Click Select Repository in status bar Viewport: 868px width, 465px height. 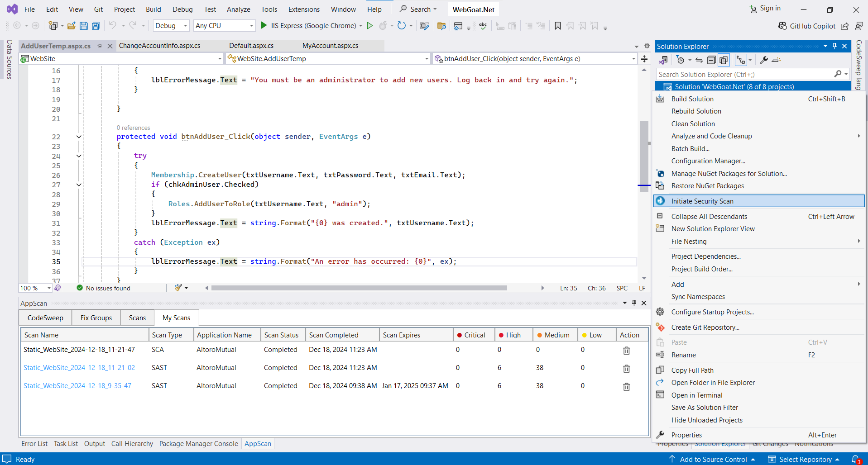pyautogui.click(x=805, y=459)
